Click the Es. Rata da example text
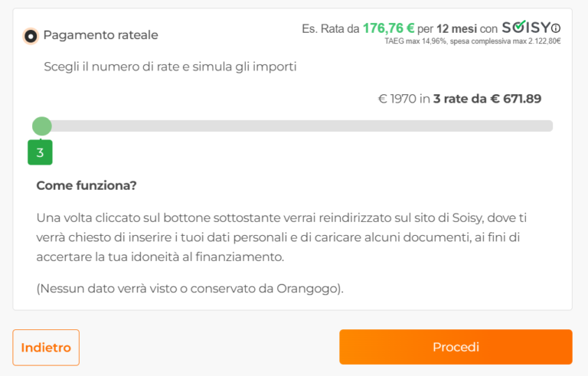 [331, 28]
